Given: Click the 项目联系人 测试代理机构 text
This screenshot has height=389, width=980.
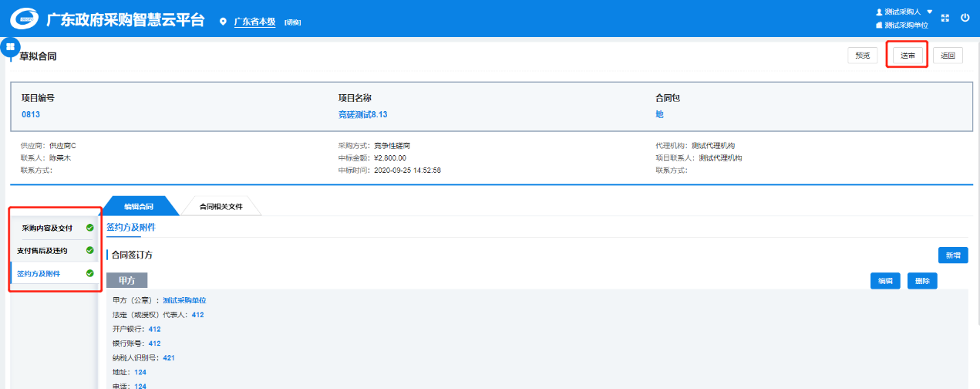Looking at the screenshot, I should tap(699, 158).
